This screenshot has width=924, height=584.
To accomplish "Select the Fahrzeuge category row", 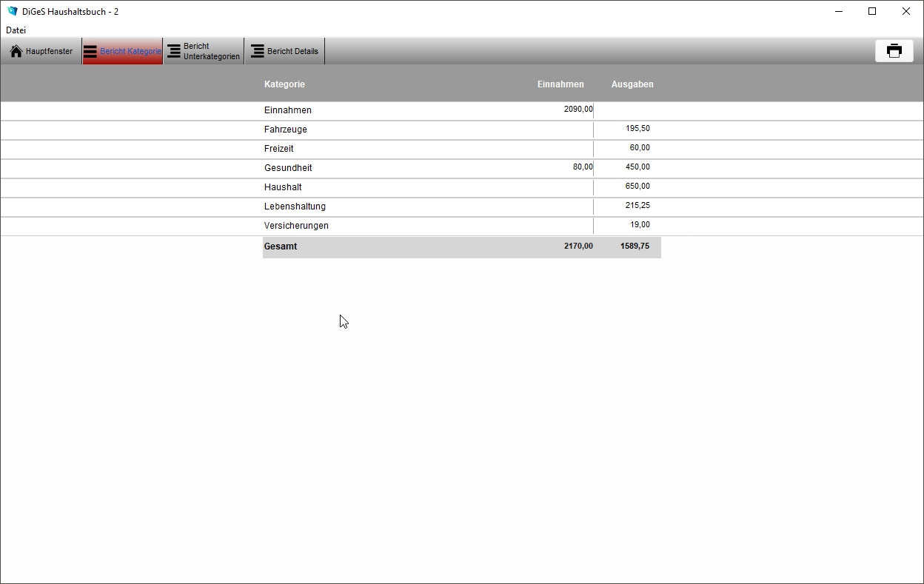I will pos(286,130).
